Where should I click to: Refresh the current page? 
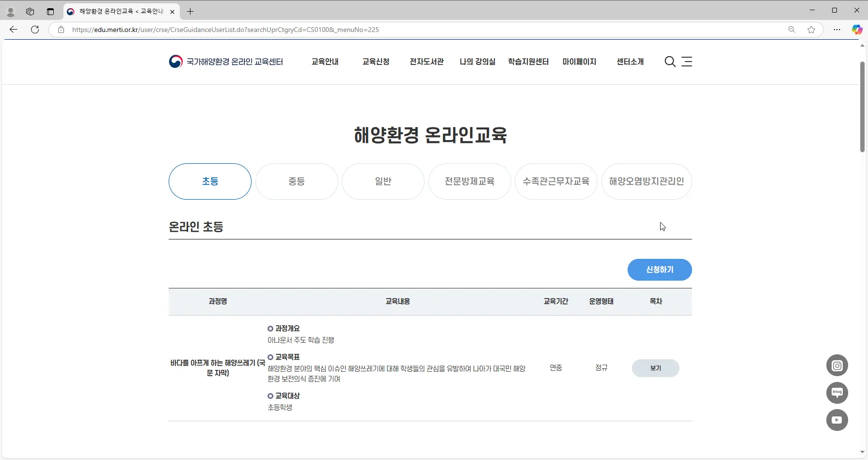[34, 30]
